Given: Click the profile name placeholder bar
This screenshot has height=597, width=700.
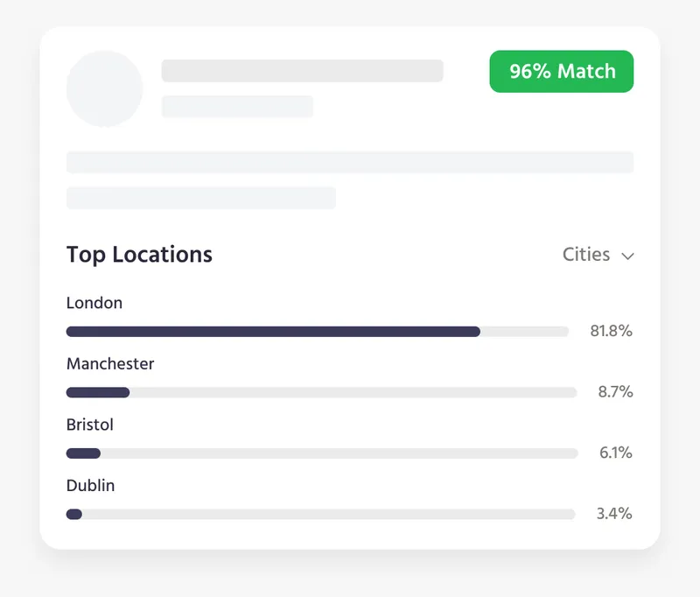Looking at the screenshot, I should pos(302,71).
